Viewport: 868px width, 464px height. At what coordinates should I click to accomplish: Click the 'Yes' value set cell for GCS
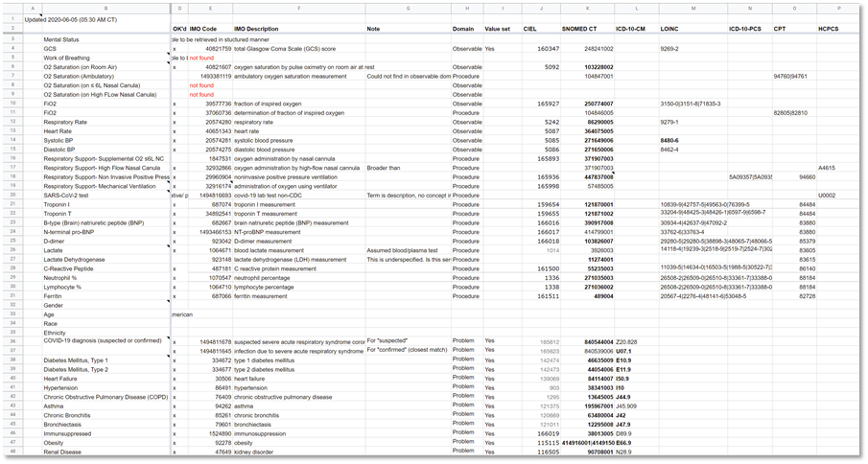pos(490,48)
